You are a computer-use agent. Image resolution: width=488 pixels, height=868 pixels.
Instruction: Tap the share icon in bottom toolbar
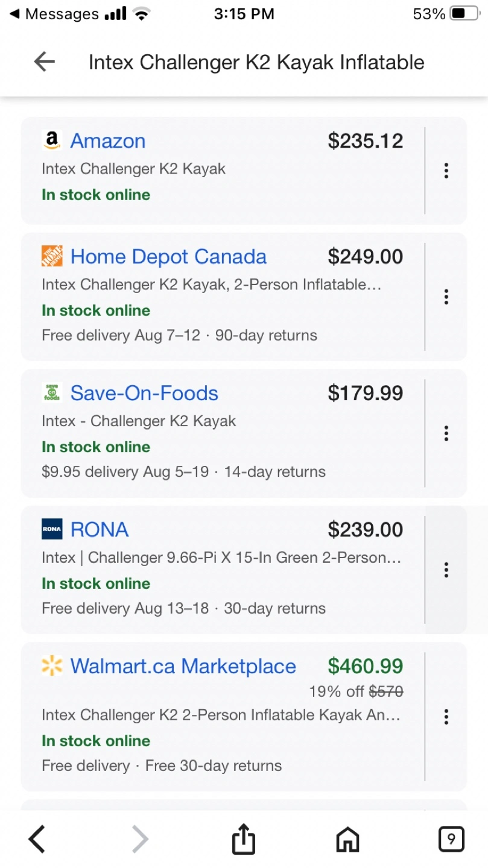click(244, 839)
